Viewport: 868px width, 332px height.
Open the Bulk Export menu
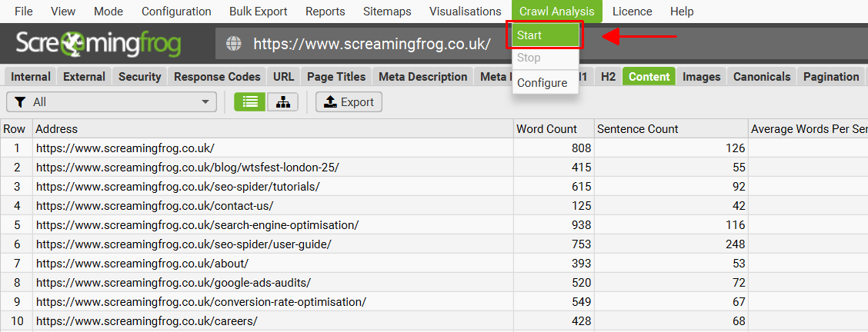[259, 11]
